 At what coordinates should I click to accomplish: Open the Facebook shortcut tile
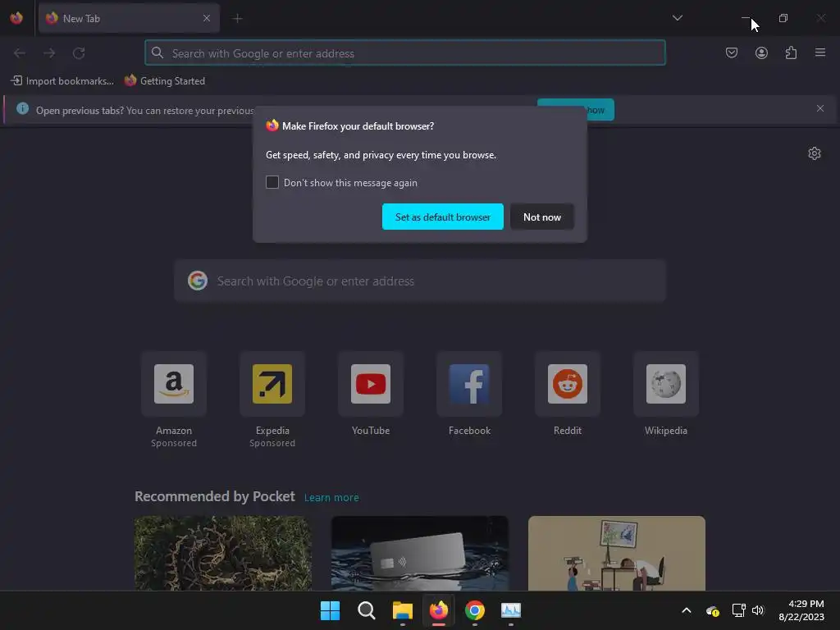click(x=469, y=384)
